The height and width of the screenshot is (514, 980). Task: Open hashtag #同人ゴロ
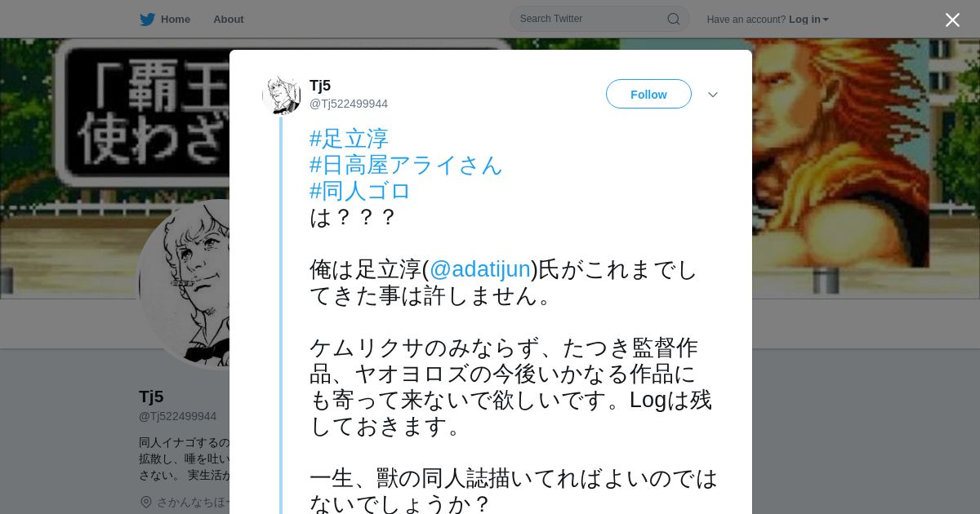(x=360, y=191)
